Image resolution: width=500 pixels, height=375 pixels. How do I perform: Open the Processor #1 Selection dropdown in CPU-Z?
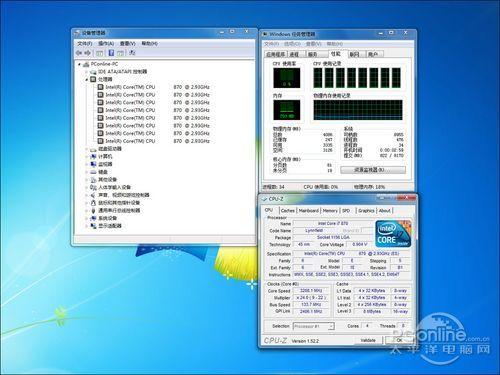click(x=314, y=326)
